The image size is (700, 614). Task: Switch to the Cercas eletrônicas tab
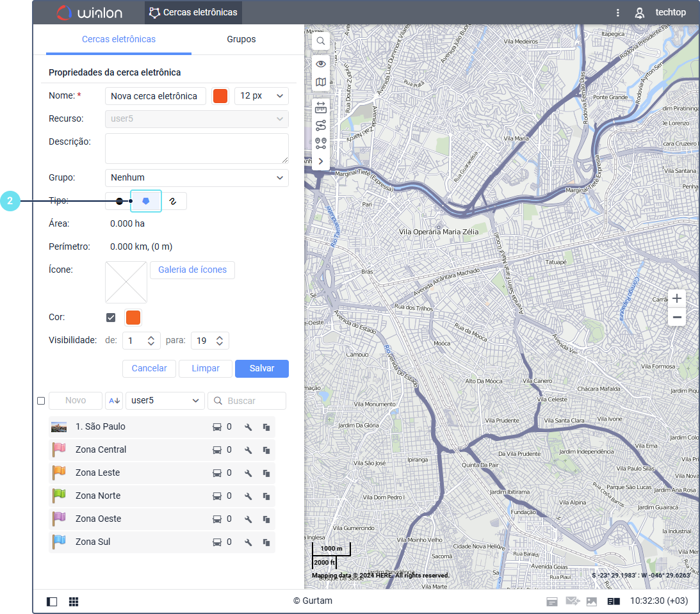[x=118, y=39]
